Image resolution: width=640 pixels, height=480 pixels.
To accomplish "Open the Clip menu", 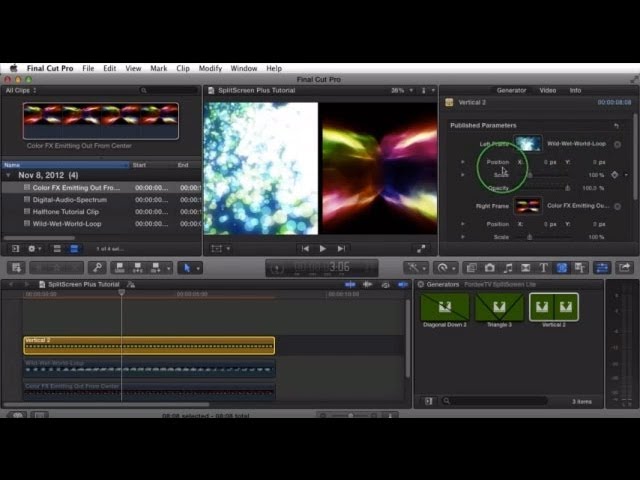I will 182,68.
